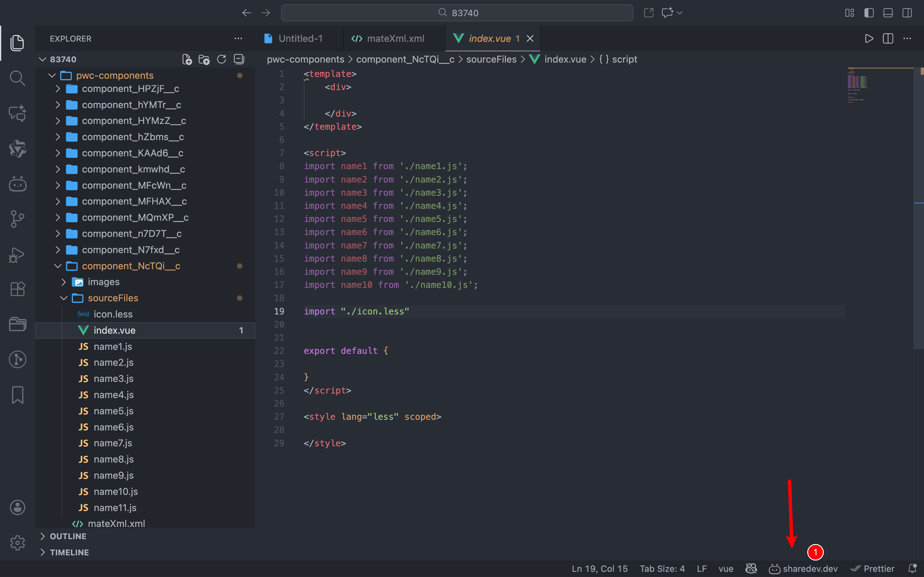924x577 pixels.
Task: Open the Search view
Action: tap(17, 78)
